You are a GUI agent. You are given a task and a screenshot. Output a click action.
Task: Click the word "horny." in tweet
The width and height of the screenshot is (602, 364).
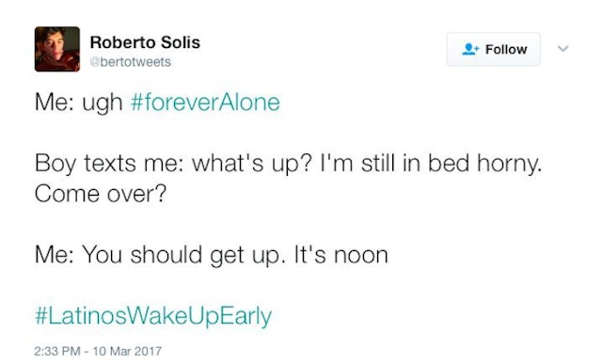(510, 164)
